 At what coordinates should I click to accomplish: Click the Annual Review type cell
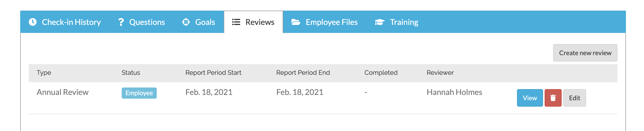coord(62,92)
